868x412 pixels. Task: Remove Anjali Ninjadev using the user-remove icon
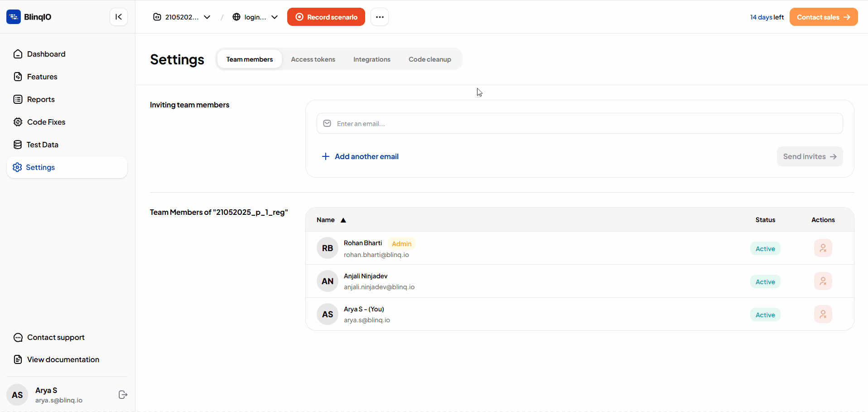pos(823,281)
